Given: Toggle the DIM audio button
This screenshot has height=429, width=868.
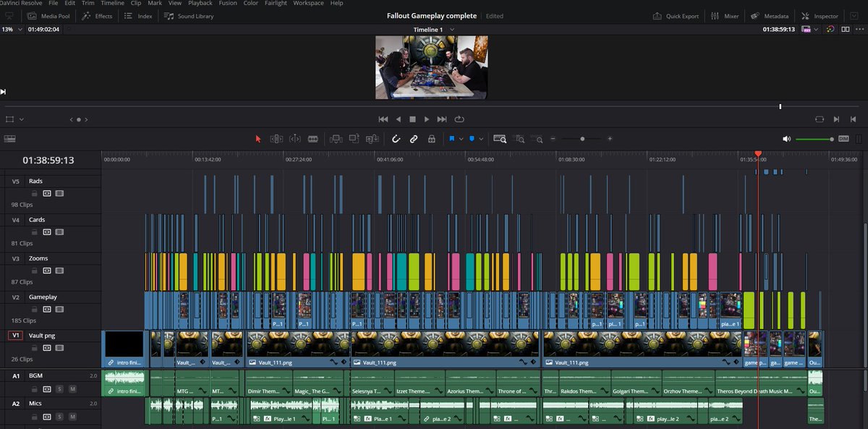Looking at the screenshot, I should (843, 138).
